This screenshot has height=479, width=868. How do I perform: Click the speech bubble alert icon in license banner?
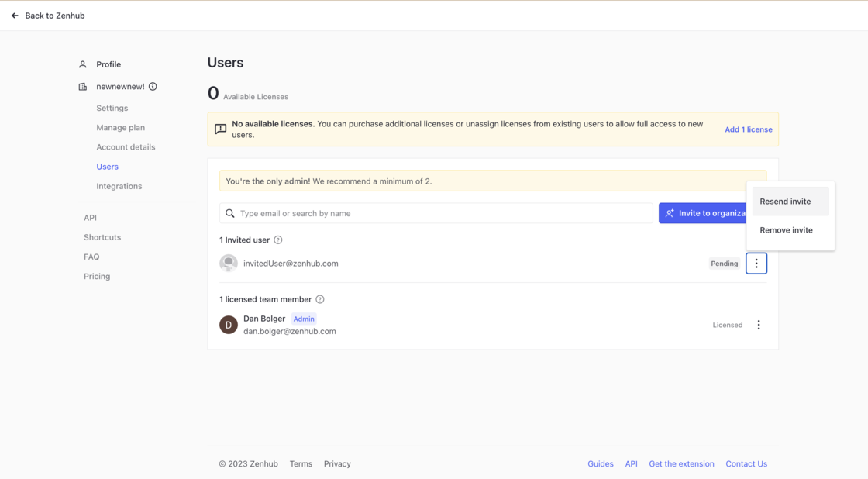click(x=220, y=129)
